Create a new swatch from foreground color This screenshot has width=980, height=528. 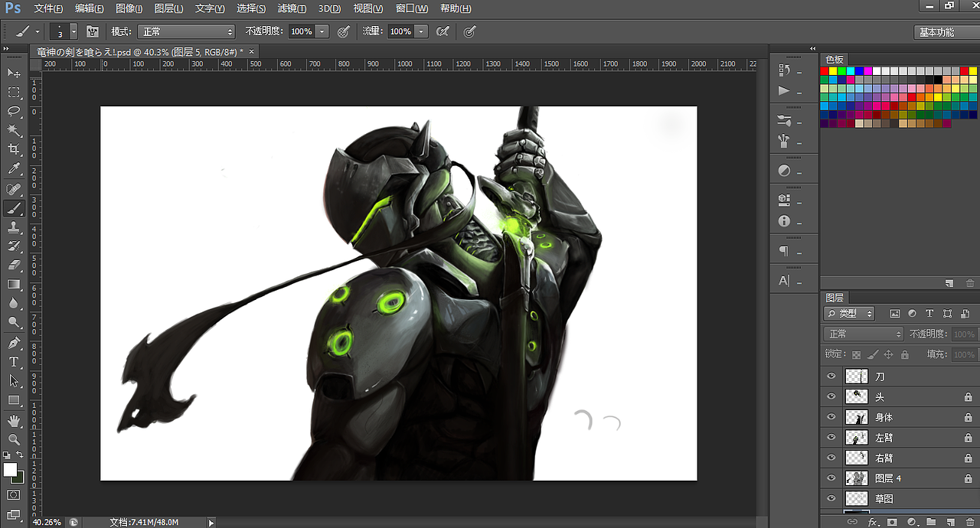[x=949, y=283]
